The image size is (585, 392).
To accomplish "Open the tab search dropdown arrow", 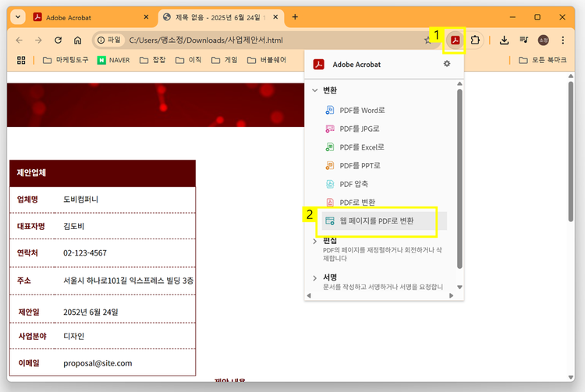I will click(17, 17).
